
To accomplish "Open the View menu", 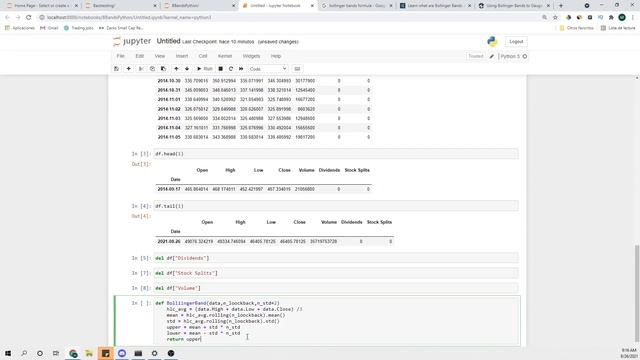I will pyautogui.click(x=160, y=56).
